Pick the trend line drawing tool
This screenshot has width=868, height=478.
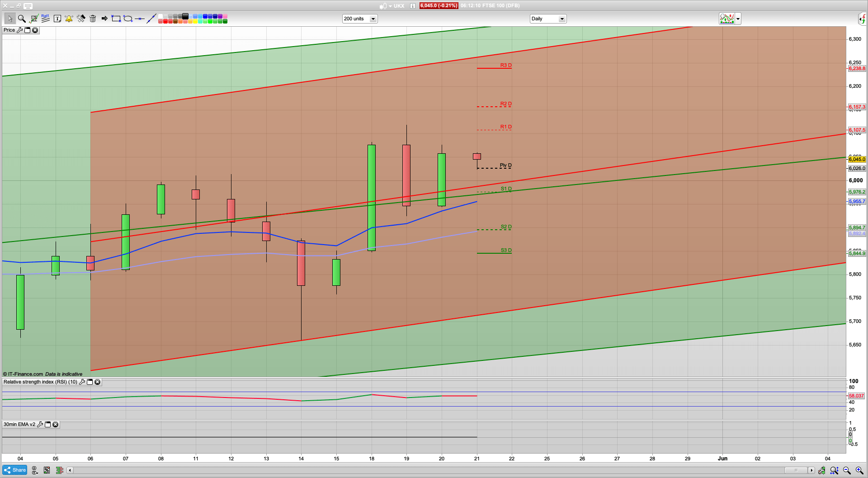[151, 19]
